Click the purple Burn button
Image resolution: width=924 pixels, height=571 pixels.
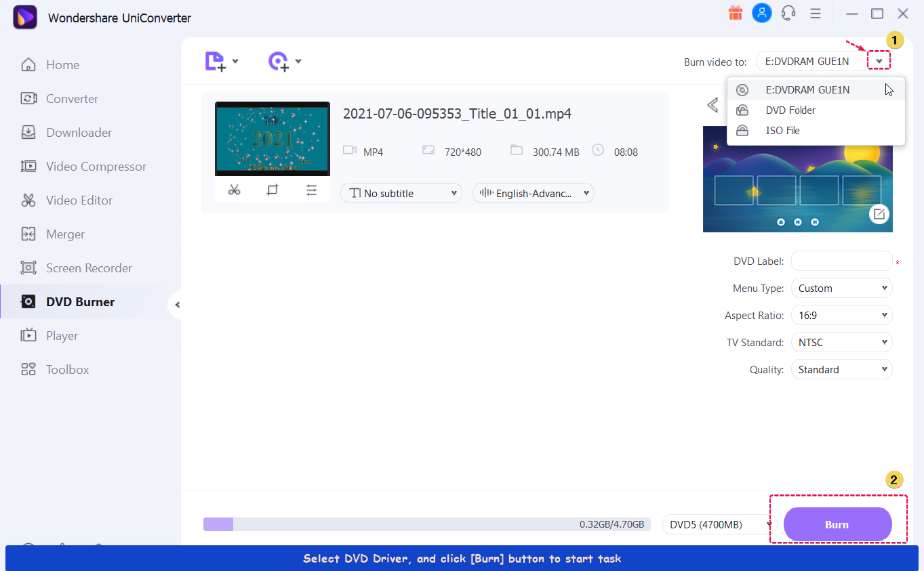pos(837,524)
